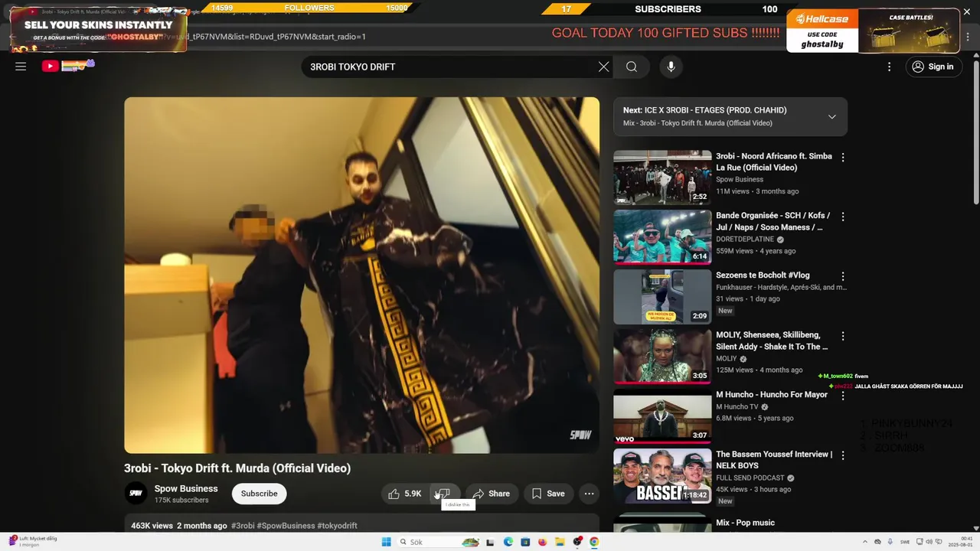Click the video player to pause playback

[361, 275]
